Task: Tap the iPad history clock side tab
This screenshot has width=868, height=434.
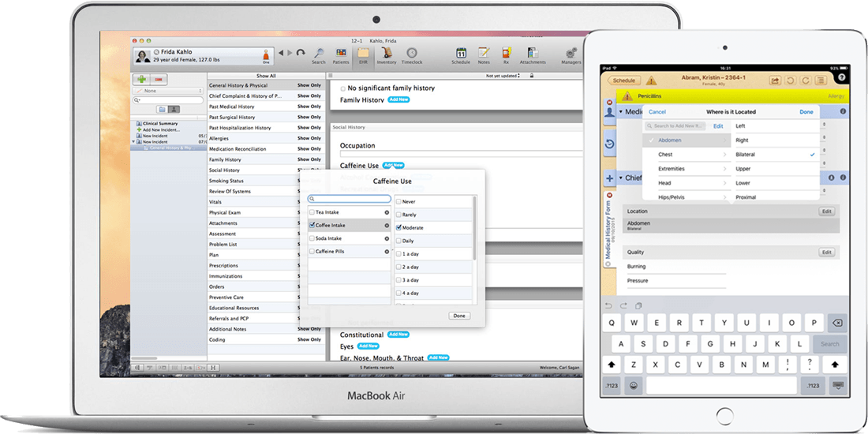Action: coord(609,144)
